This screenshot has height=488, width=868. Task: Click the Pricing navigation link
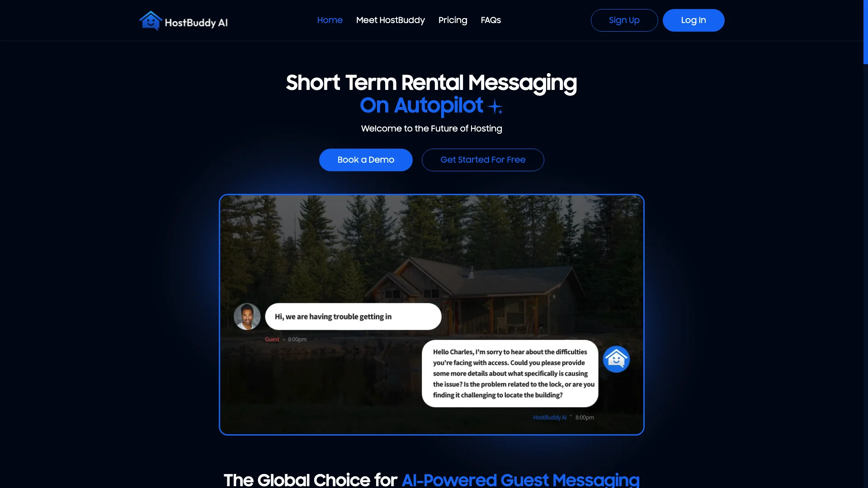tap(453, 20)
